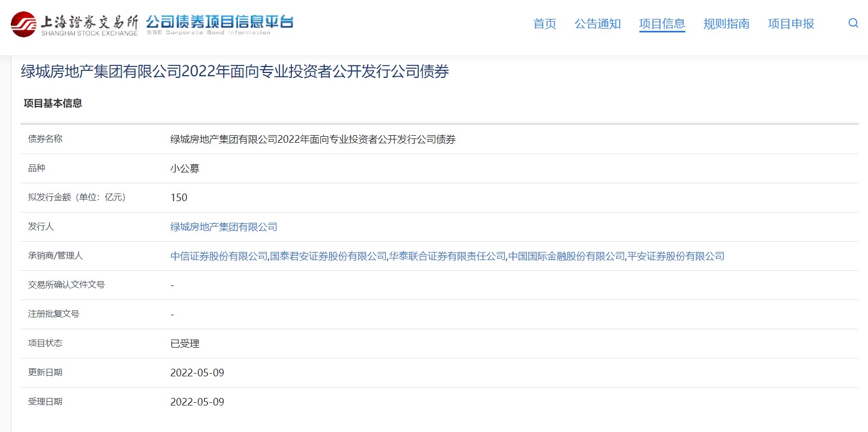
Task: Open the 公告通知 menu item
Action: click(x=597, y=24)
